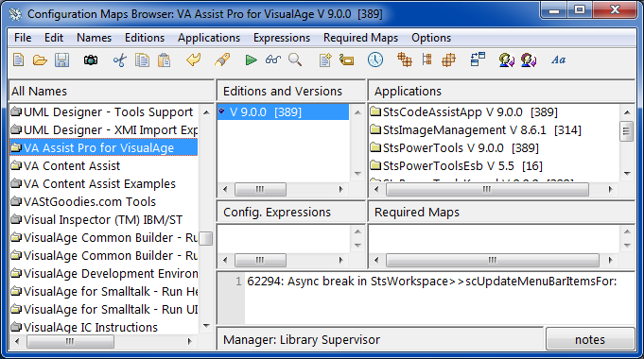Viewport: 644px width, 359px height.
Task: Click the blue windows layout icon
Action: (x=478, y=60)
